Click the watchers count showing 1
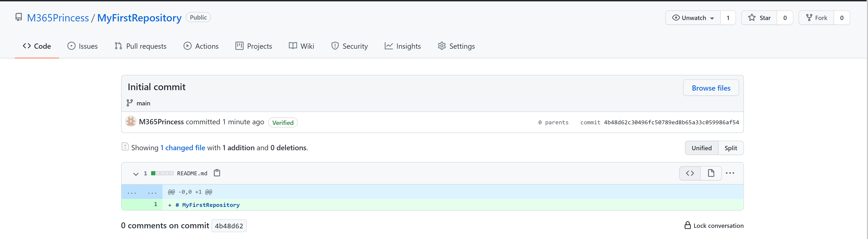Image resolution: width=868 pixels, height=239 pixels. (x=728, y=18)
